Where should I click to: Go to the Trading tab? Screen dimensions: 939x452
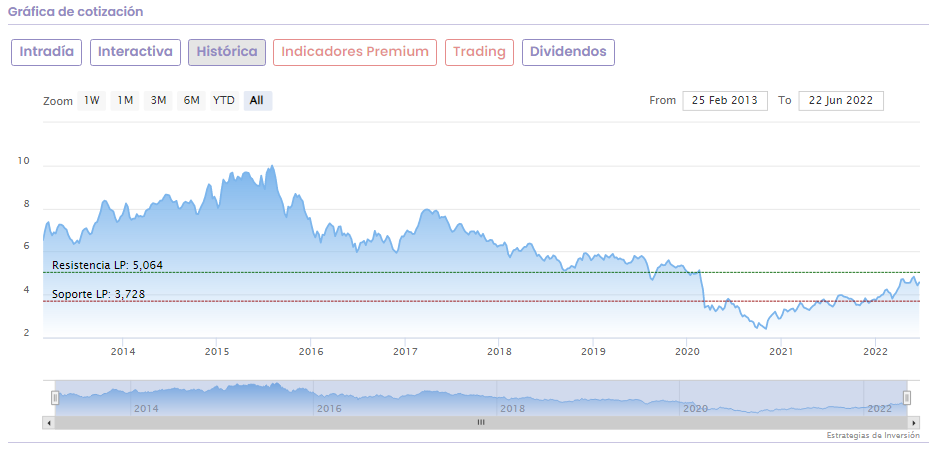click(480, 52)
